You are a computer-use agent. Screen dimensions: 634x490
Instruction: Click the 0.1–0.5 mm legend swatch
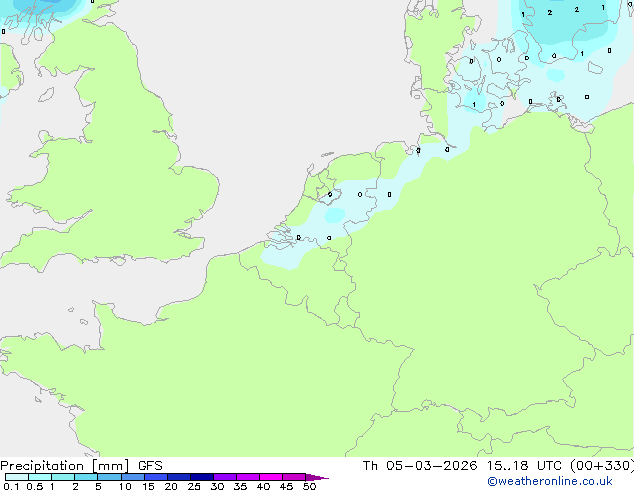(17, 477)
